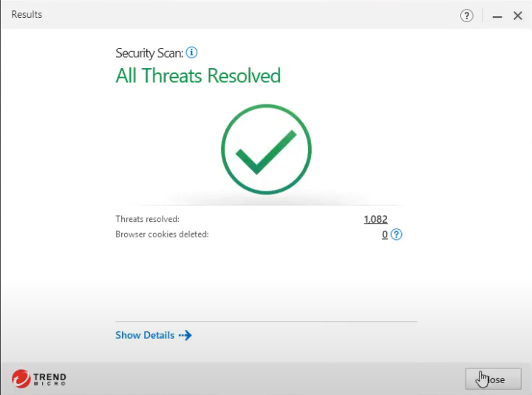Click the large green checkmark icon

(266, 149)
